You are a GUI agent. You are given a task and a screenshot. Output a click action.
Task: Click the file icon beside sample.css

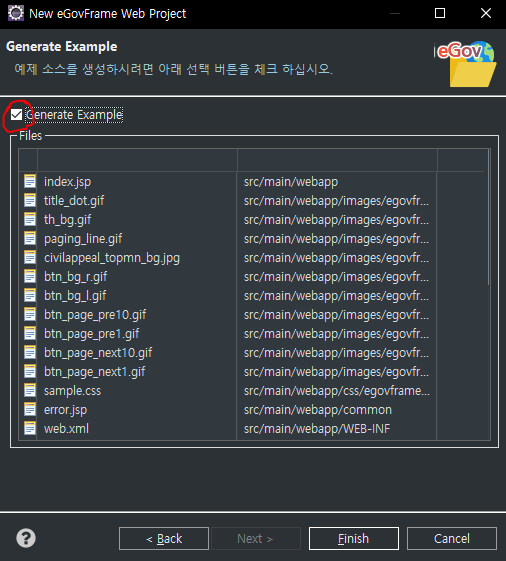click(x=30, y=390)
